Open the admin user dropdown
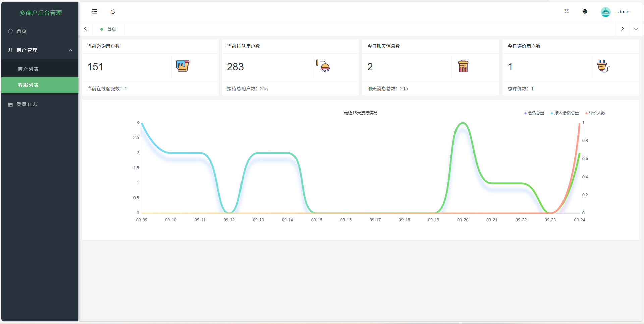 click(622, 12)
